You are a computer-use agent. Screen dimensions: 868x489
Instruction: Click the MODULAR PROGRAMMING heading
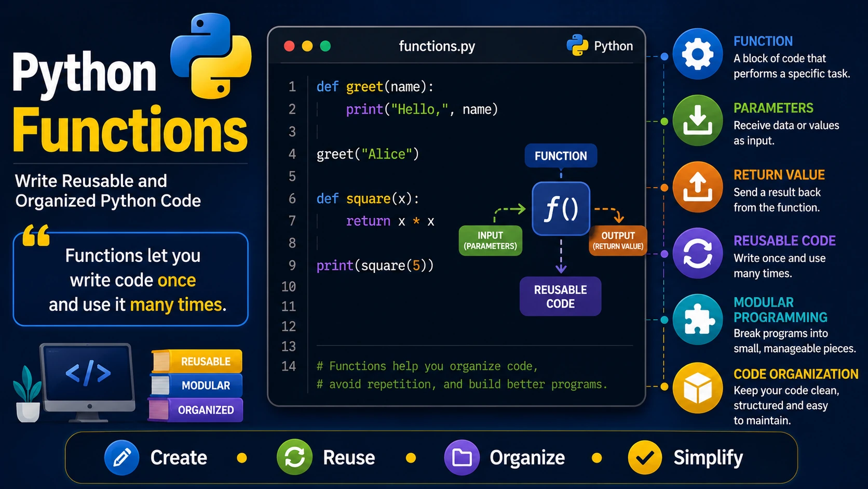tap(780, 310)
